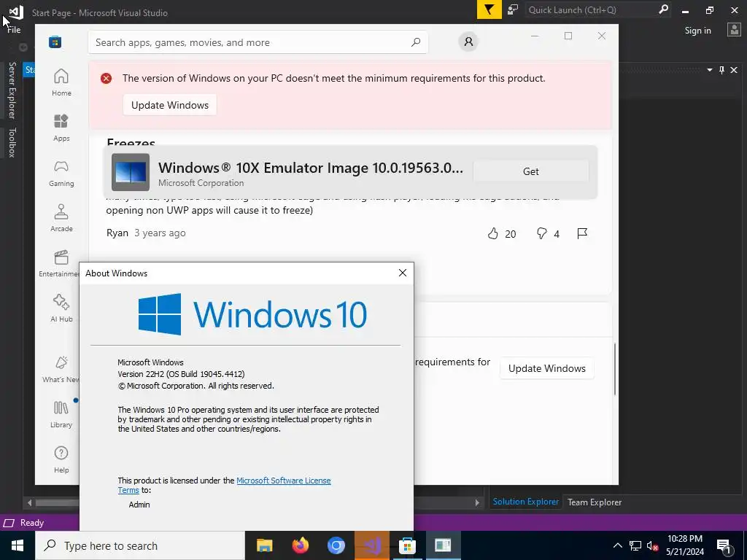
Task: Report Ryan's review with flag icon
Action: point(581,233)
